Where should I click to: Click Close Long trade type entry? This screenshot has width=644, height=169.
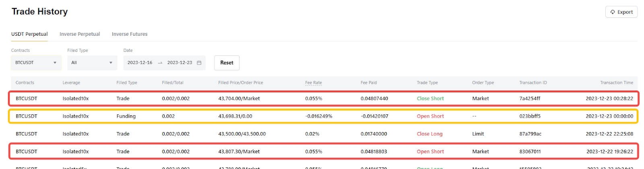[429, 134]
